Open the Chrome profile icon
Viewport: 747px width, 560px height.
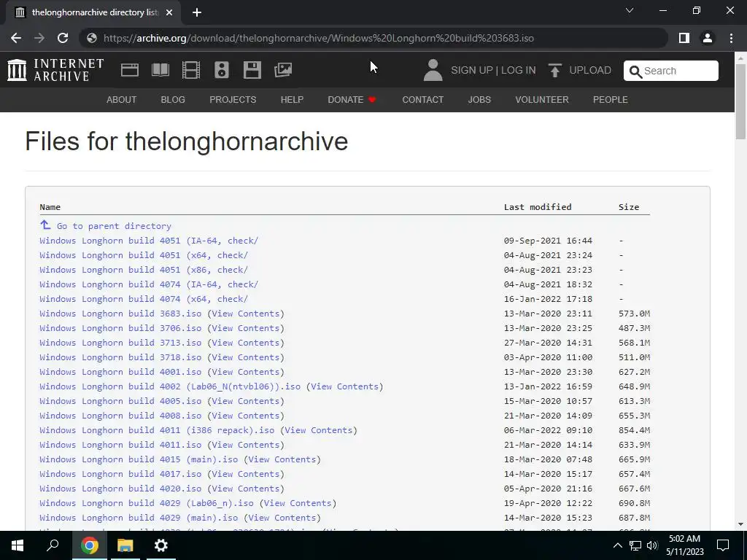[708, 38]
